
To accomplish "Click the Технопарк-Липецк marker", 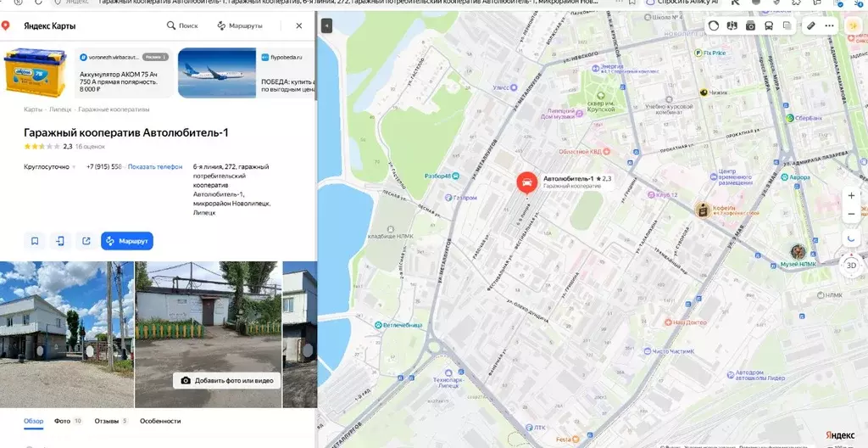I will (x=448, y=373).
